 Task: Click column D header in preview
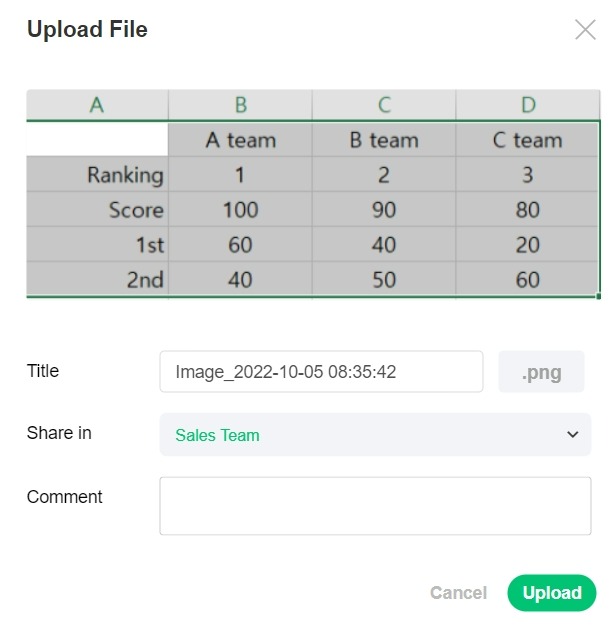[528, 105]
